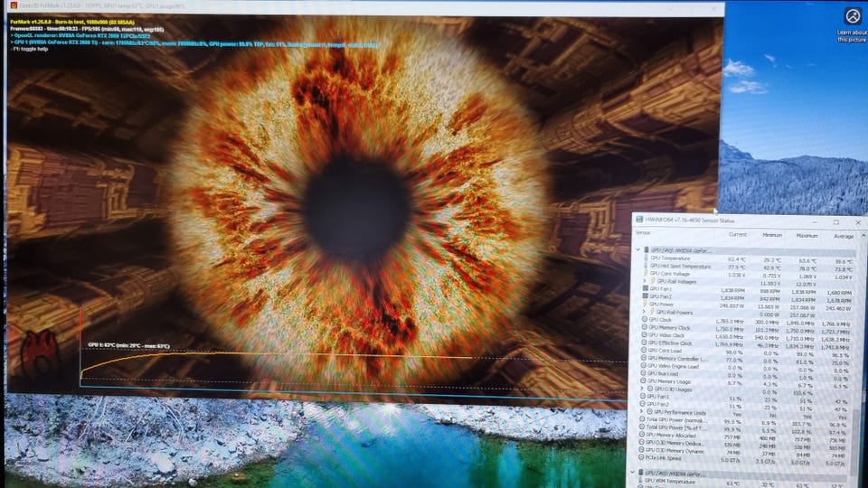Click the Minimum column header
The height and width of the screenshot is (488, 868).
(772, 235)
